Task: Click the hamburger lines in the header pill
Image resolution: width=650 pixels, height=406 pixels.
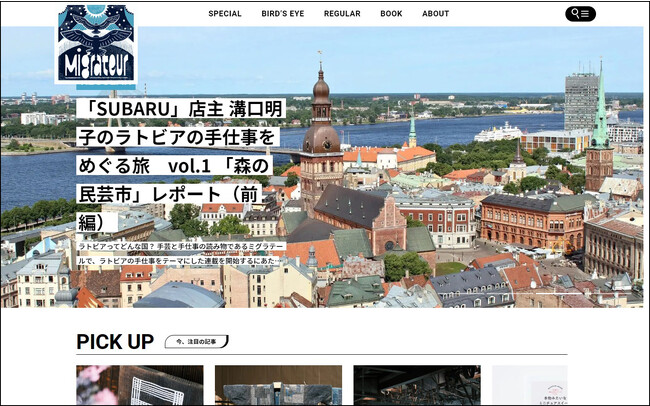Action: pos(586,14)
